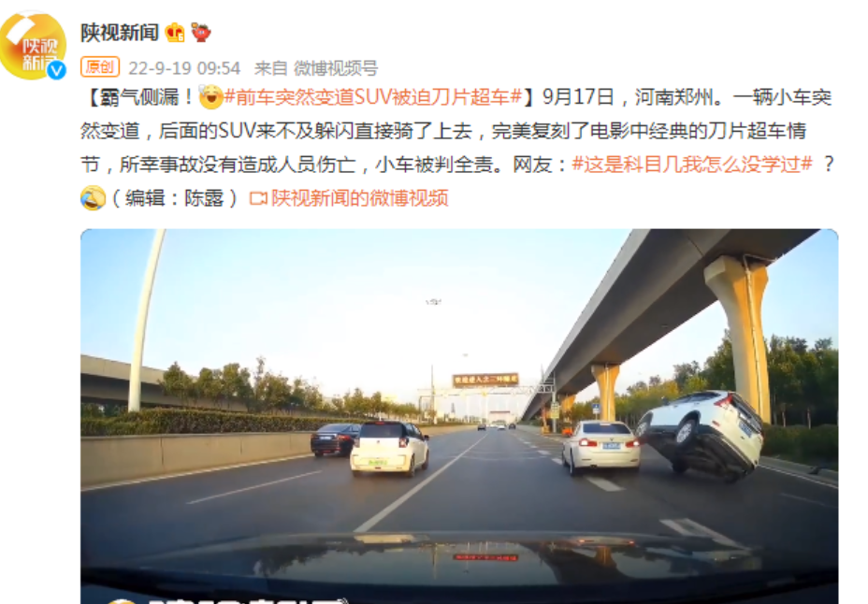Click the editor credit 编辑:陈露
868x604 pixels.
coord(175,198)
